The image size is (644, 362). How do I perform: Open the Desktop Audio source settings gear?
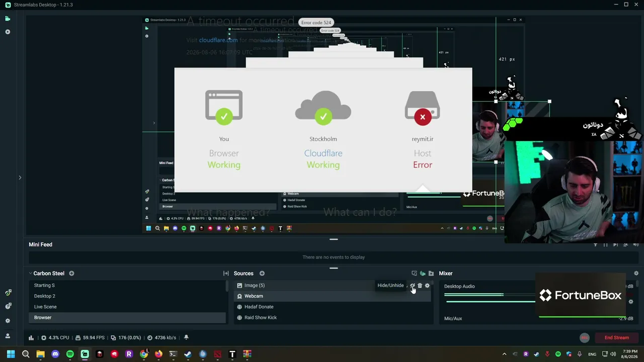(631, 302)
